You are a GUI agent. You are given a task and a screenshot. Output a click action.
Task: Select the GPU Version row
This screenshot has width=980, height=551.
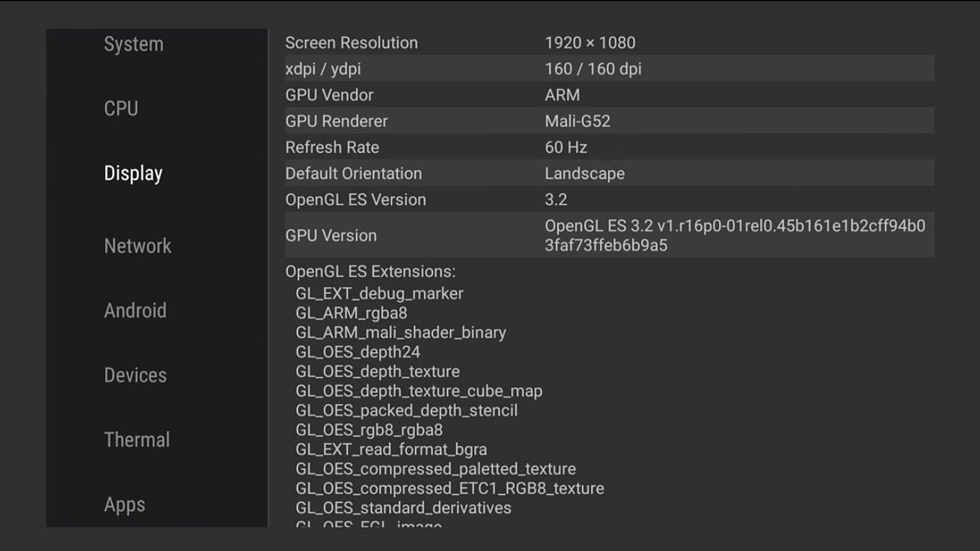pyautogui.click(x=608, y=236)
